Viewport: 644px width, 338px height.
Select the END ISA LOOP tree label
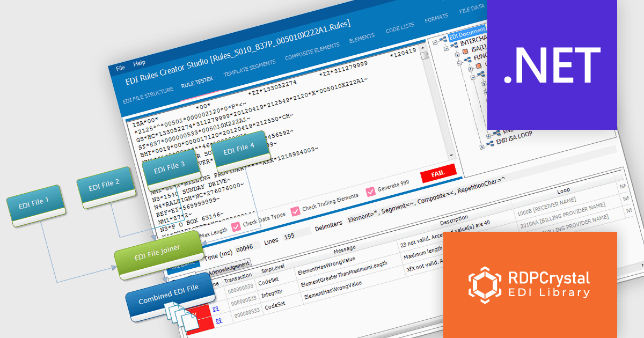[x=514, y=138]
